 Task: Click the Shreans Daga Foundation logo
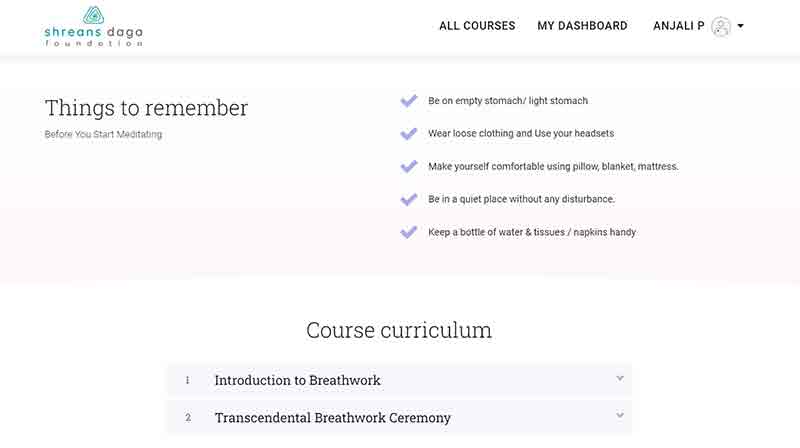click(x=94, y=27)
